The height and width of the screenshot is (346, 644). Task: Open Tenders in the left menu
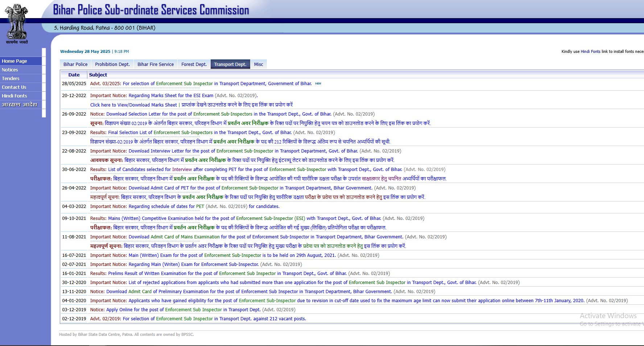(x=11, y=79)
